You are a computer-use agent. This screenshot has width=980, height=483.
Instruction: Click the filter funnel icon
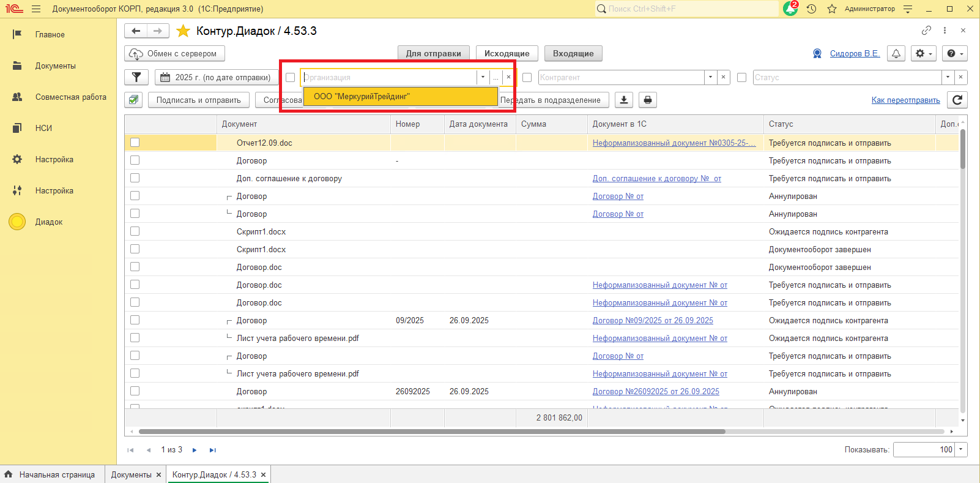[136, 77]
